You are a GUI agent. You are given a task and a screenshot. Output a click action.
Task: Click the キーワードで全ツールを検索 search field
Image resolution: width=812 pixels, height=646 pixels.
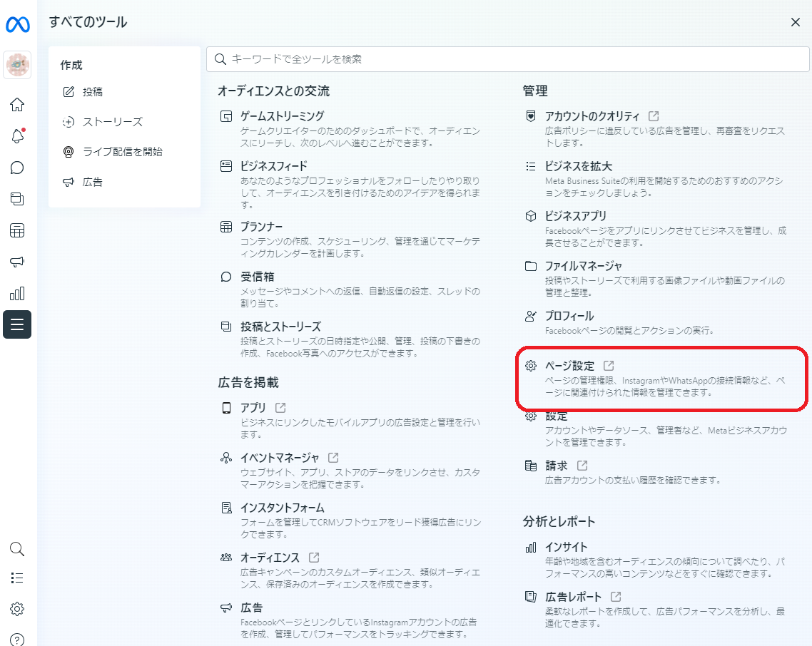tap(507, 59)
